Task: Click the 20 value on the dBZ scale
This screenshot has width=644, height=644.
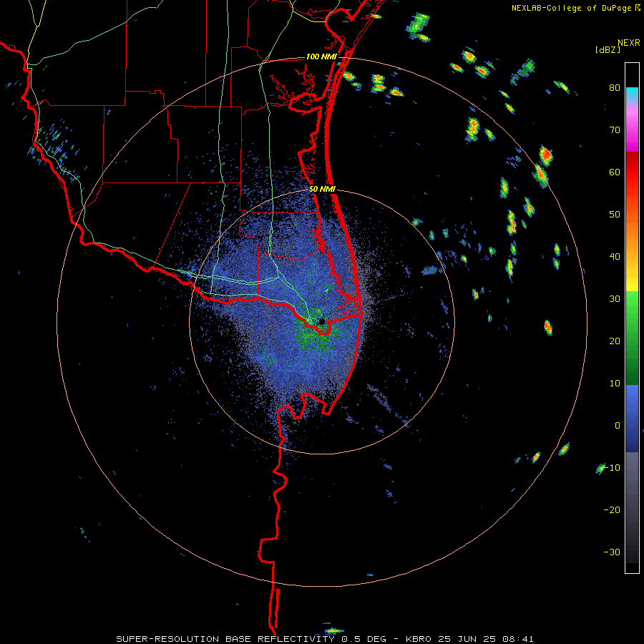Action: click(x=615, y=341)
